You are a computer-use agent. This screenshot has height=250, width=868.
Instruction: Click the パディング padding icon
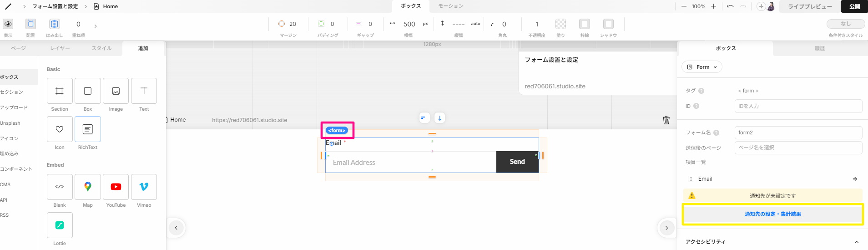coord(321,24)
